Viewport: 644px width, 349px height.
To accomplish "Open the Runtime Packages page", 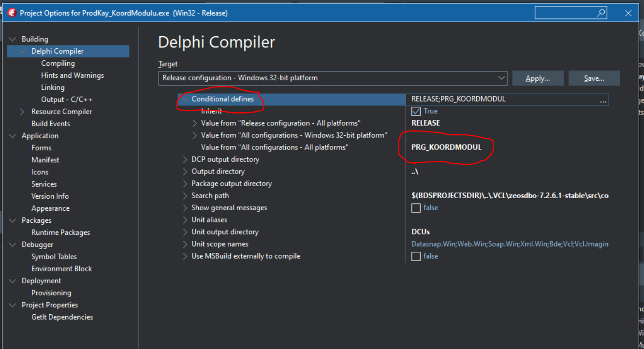I will click(61, 233).
